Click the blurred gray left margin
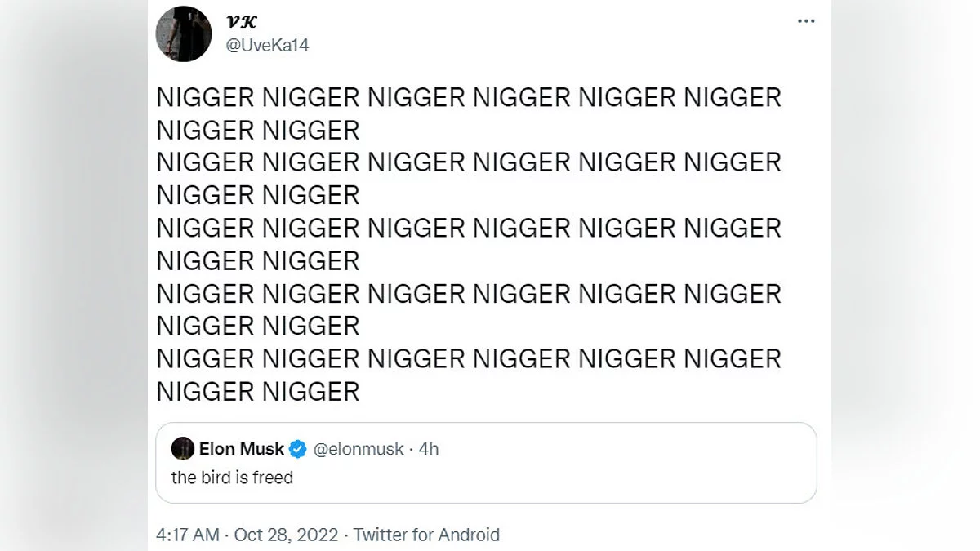Screen dimensions: 980x551 click(x=73, y=275)
